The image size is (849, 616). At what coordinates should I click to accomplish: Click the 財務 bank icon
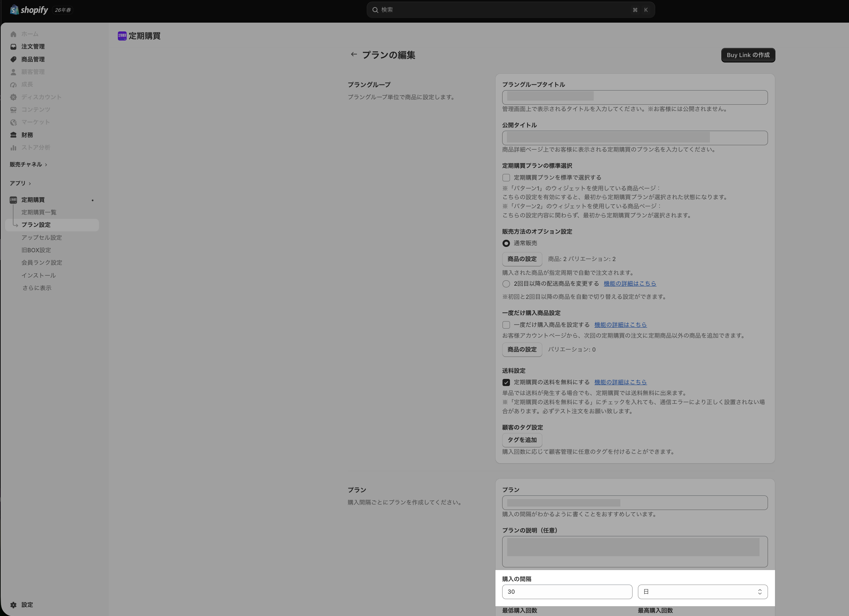(x=14, y=135)
